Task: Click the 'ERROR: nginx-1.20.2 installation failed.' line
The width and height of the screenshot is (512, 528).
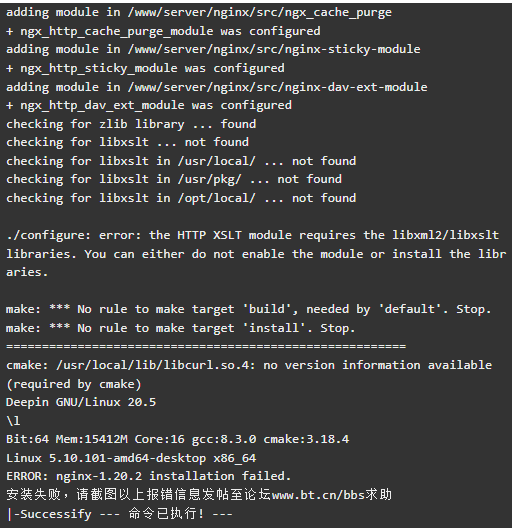Action: pyautogui.click(x=149, y=476)
